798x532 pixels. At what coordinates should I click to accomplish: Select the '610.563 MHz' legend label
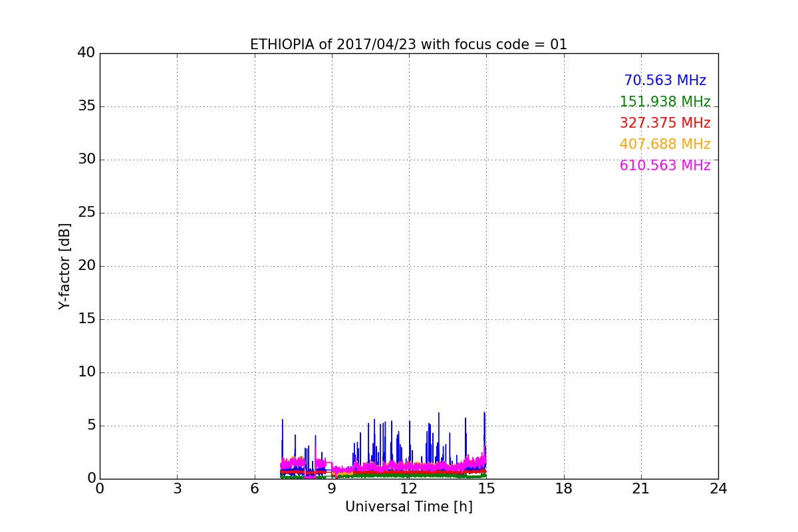pyautogui.click(x=665, y=166)
